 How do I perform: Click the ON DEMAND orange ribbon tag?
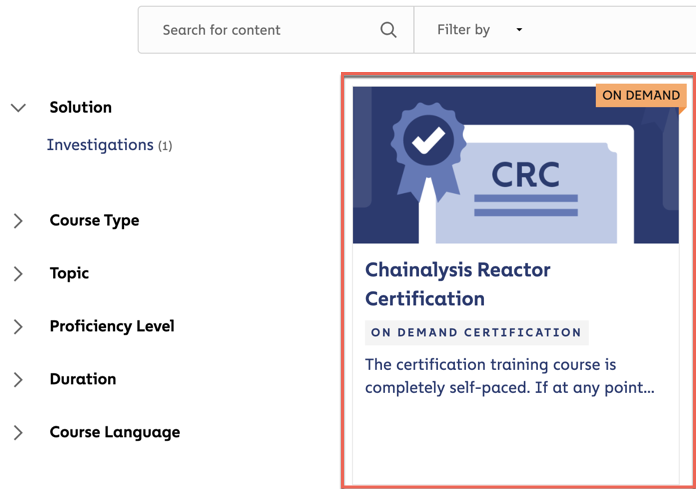[641, 95]
